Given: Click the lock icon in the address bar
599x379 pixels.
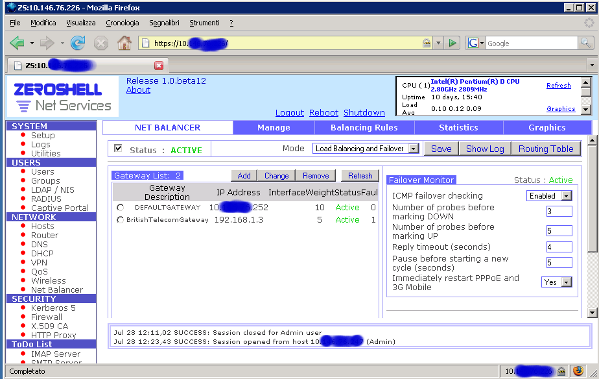Looking at the screenshot, I should 427,43.
